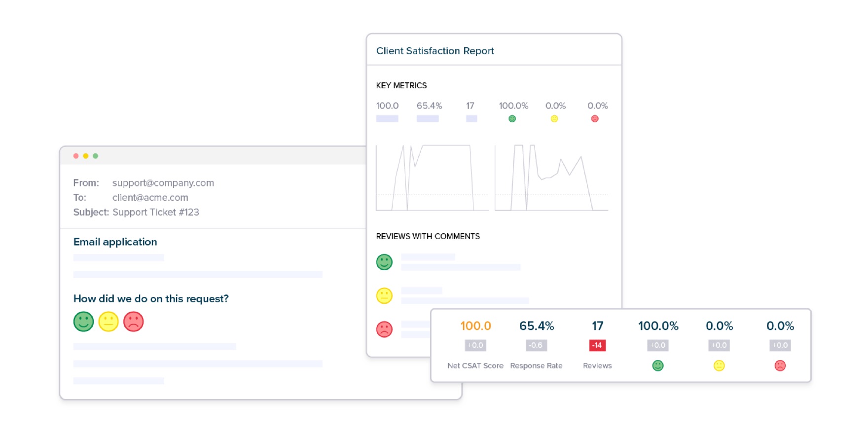Click support@company.com sender address
The width and height of the screenshot is (868, 434).
pos(163,183)
